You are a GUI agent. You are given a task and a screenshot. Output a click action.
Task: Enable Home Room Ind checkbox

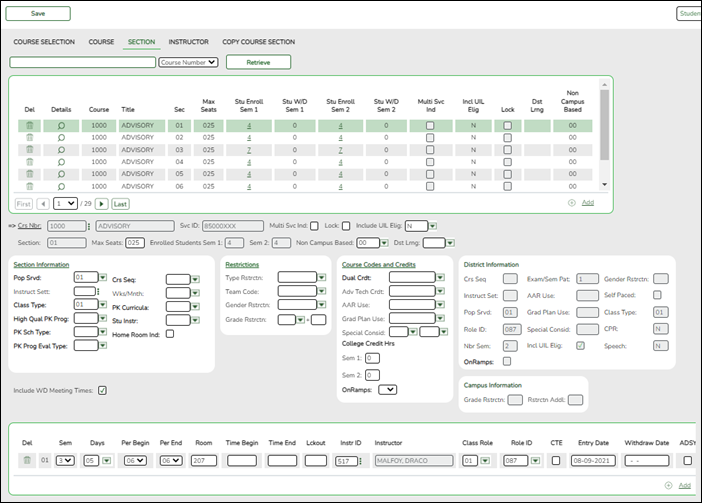pyautogui.click(x=170, y=334)
